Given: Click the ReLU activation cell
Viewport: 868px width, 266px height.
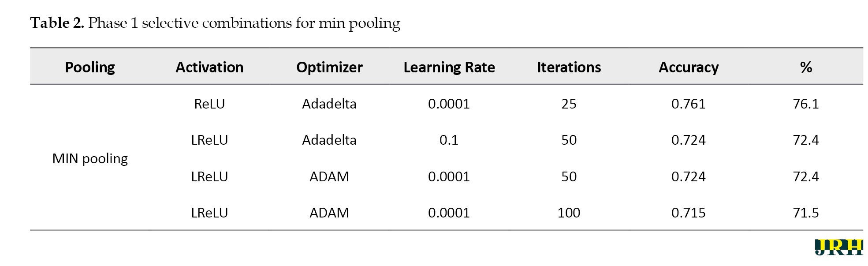Looking at the screenshot, I should [209, 104].
